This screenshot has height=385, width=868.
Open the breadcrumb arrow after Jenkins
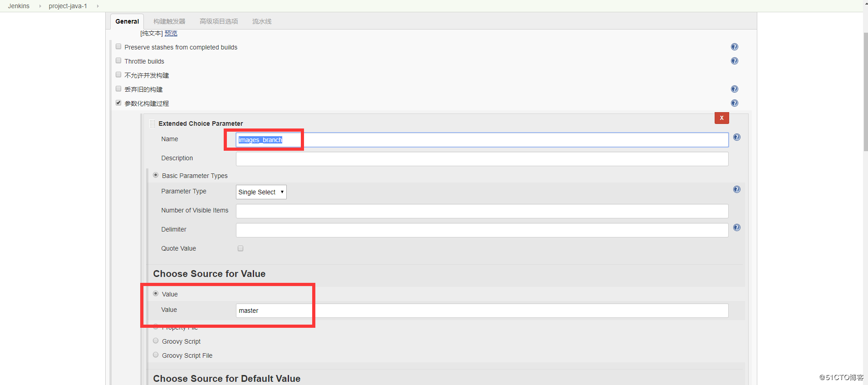point(40,6)
